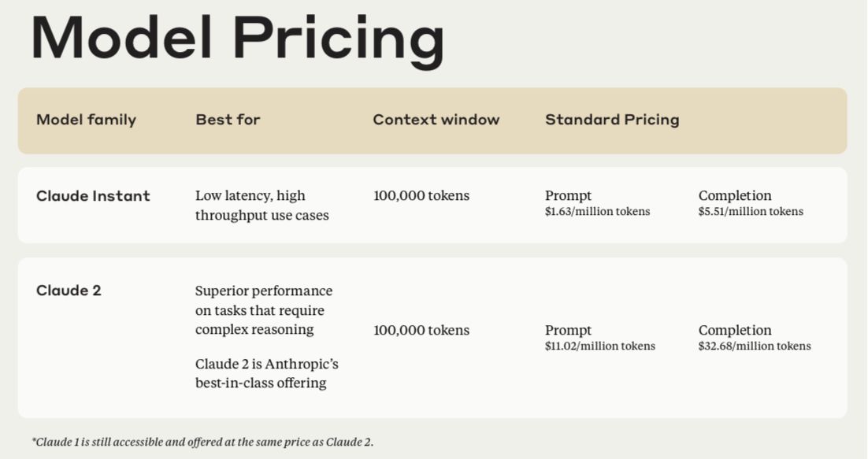Click Claude Instant's "100,000 tokens" context value
Viewport: 868px width, 459px height.
421,195
